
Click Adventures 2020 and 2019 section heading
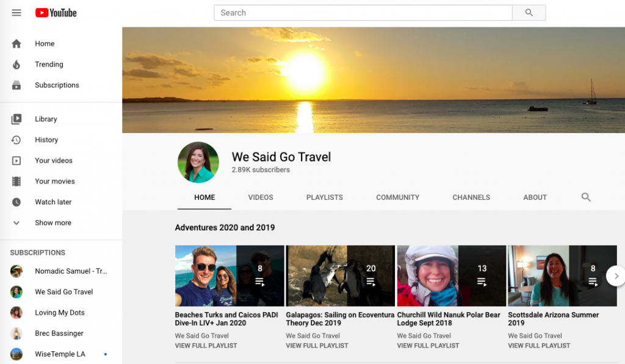point(225,227)
